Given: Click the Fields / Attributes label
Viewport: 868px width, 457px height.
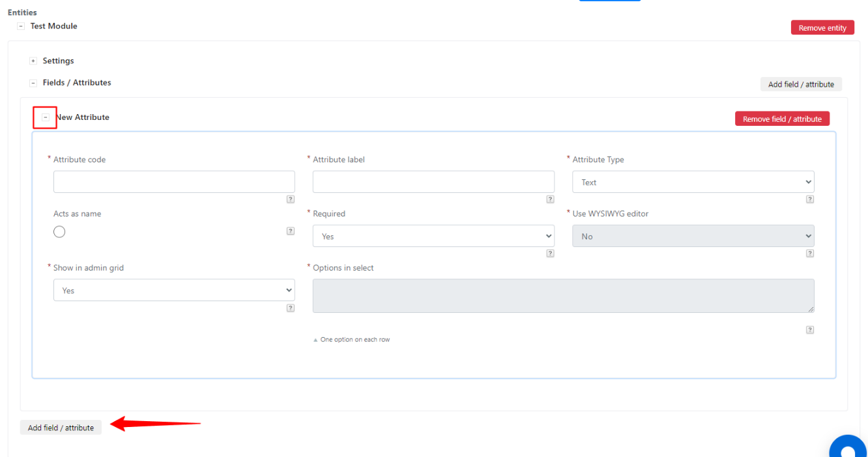Looking at the screenshot, I should 77,83.
